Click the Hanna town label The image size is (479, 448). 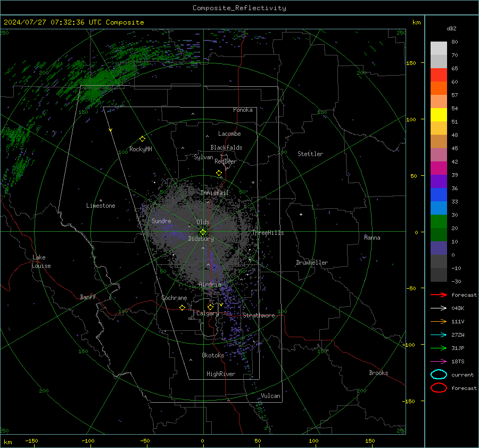pyautogui.click(x=372, y=238)
